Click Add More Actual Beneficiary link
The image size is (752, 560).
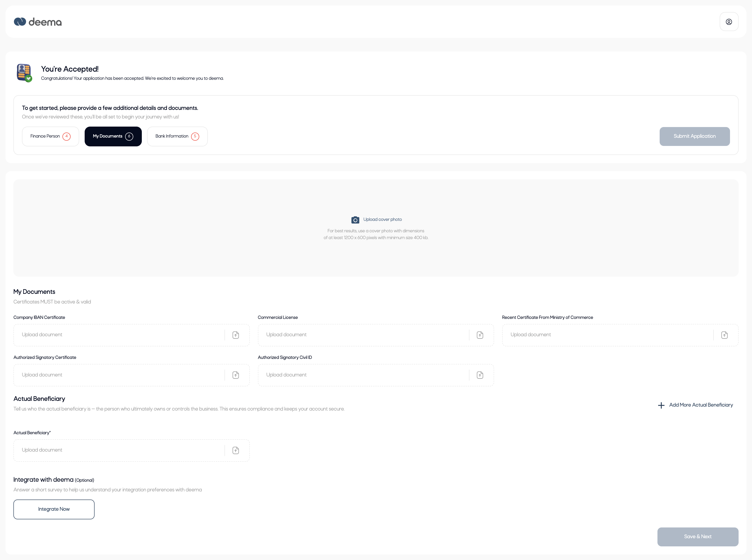point(701,405)
